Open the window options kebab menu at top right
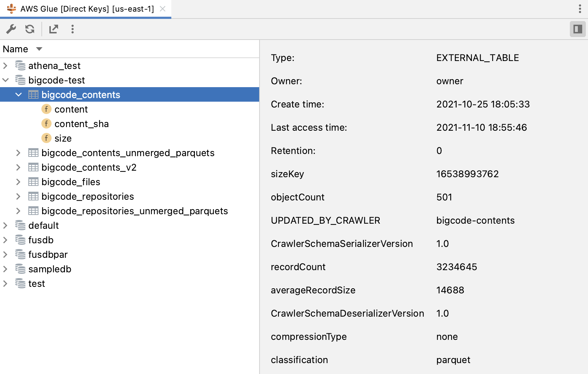The image size is (588, 374). [579, 8]
